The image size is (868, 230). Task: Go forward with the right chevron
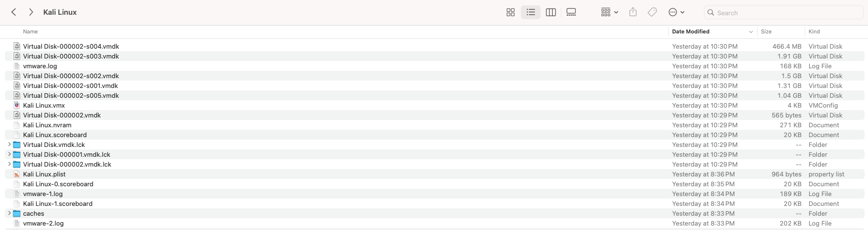click(31, 12)
